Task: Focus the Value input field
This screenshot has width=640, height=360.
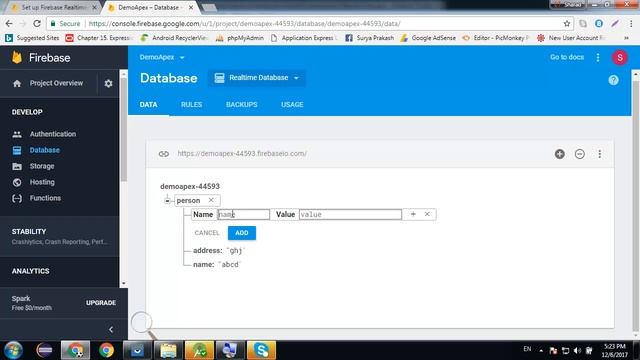Action: tap(350, 214)
